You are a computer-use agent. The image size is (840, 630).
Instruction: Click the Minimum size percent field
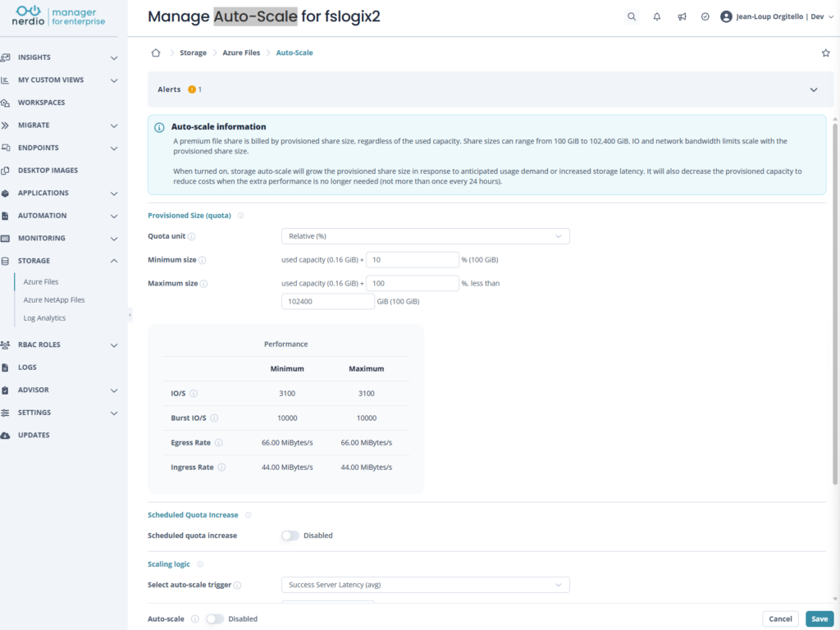coord(412,260)
